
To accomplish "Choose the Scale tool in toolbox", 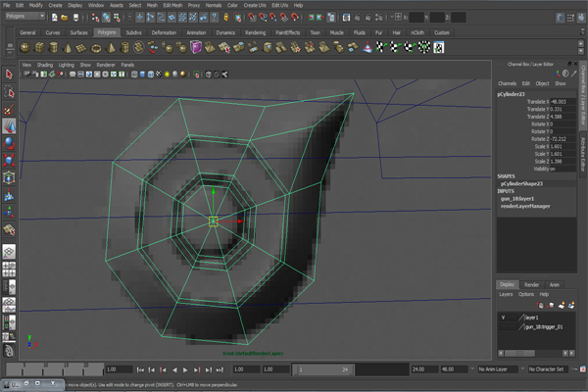I will (x=9, y=160).
